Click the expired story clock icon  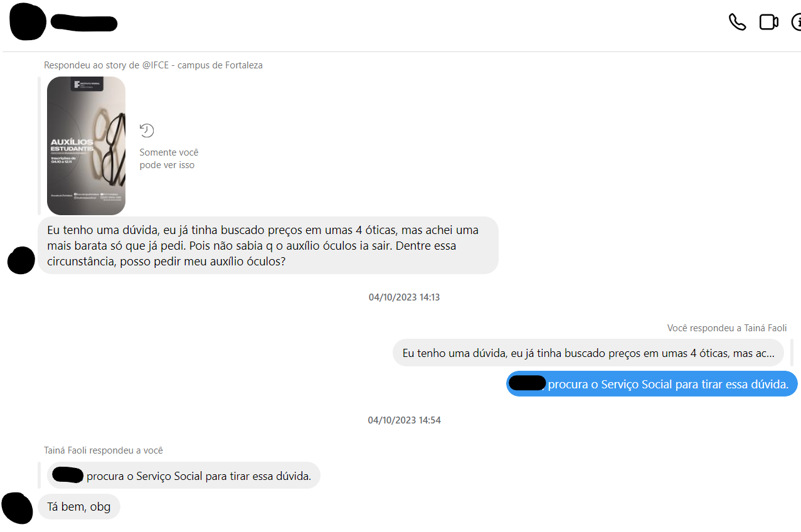pyautogui.click(x=147, y=130)
